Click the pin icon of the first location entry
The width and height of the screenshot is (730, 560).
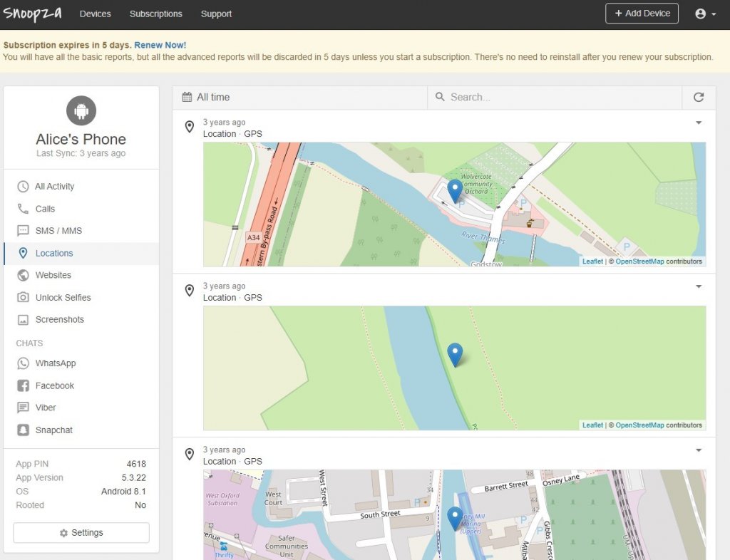(x=190, y=127)
